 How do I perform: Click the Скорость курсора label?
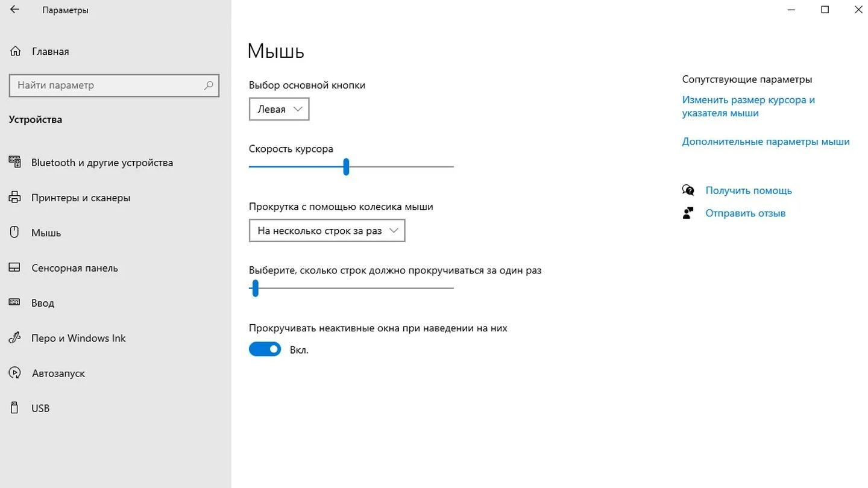click(x=291, y=149)
